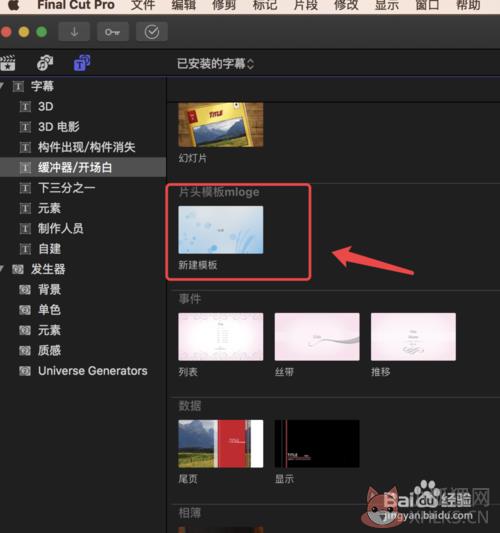Click the generator icon beside 背景
Screen dimensions: 500x533
point(25,290)
